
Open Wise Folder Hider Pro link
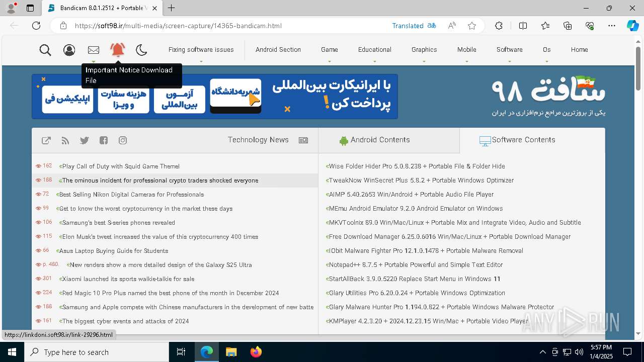417,166
